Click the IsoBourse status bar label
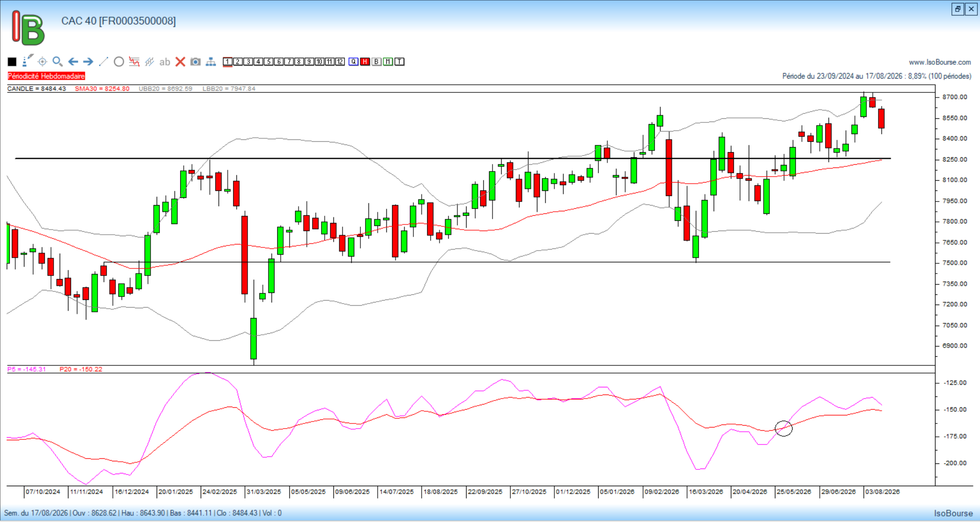Image resolution: width=980 pixels, height=522 pixels. coord(953,513)
